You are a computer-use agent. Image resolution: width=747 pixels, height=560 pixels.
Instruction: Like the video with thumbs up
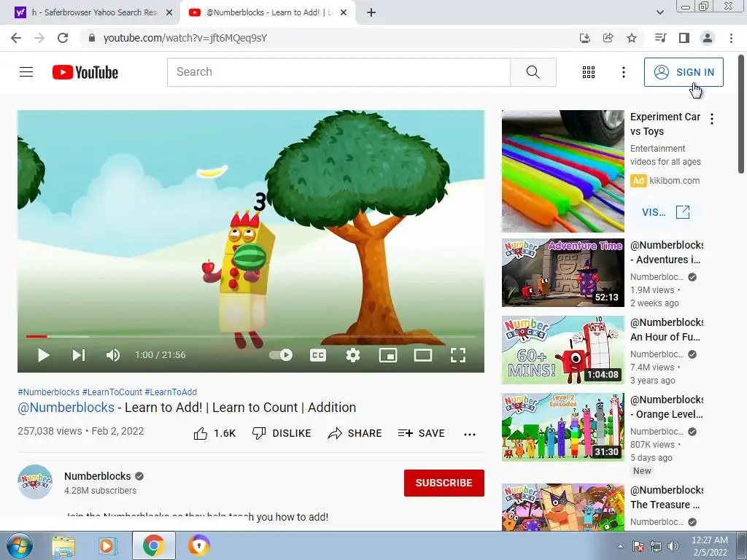(x=214, y=433)
